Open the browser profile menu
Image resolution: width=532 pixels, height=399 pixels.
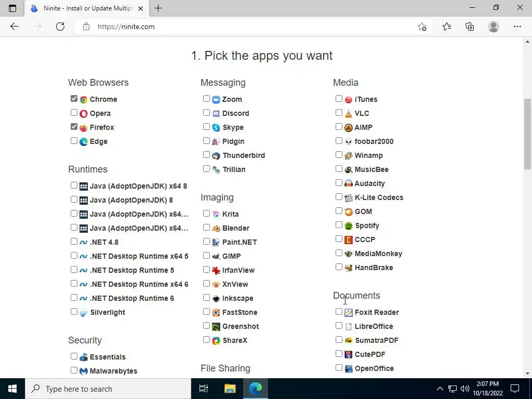[x=494, y=26]
